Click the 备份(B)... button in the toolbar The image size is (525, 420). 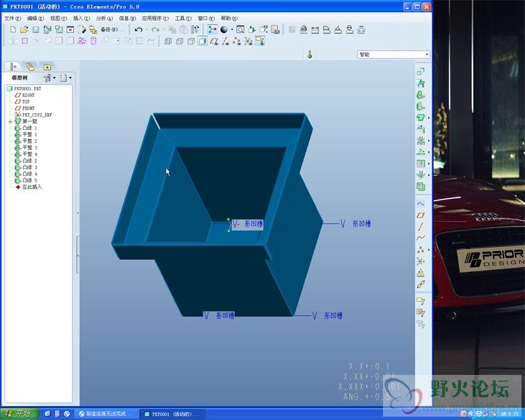pyautogui.click(x=112, y=30)
